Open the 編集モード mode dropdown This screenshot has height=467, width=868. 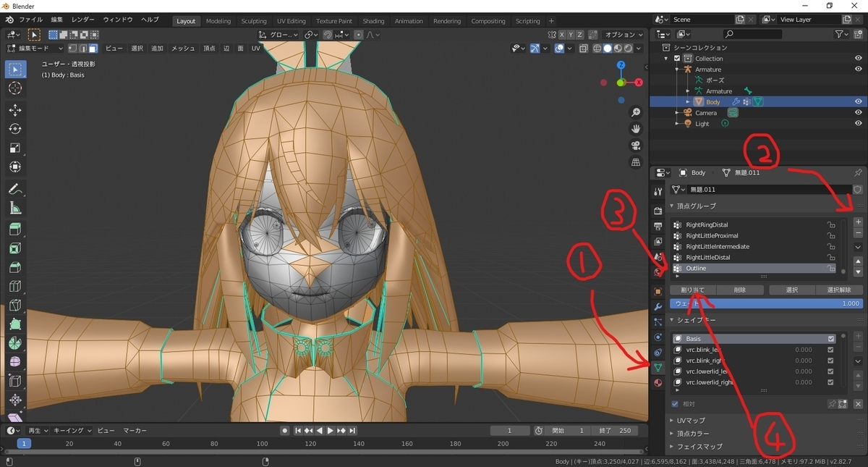[x=35, y=49]
